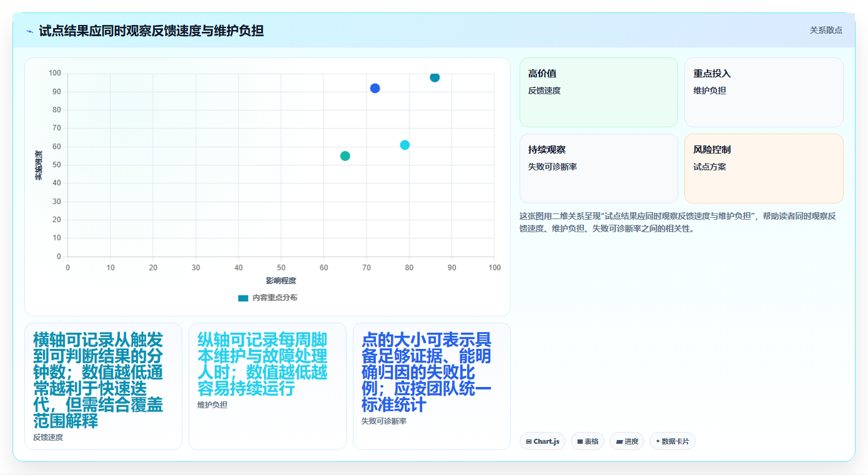Click the 影响程度 x-axis title
Image resolution: width=868 pixels, height=475 pixels.
[281, 281]
